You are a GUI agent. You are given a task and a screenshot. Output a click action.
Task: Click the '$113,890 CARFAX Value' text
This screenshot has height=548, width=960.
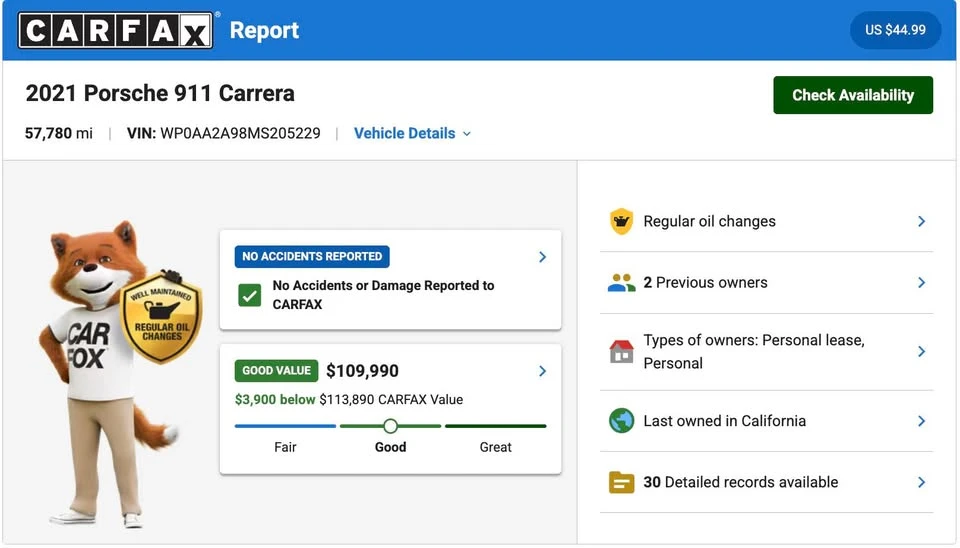pos(391,399)
